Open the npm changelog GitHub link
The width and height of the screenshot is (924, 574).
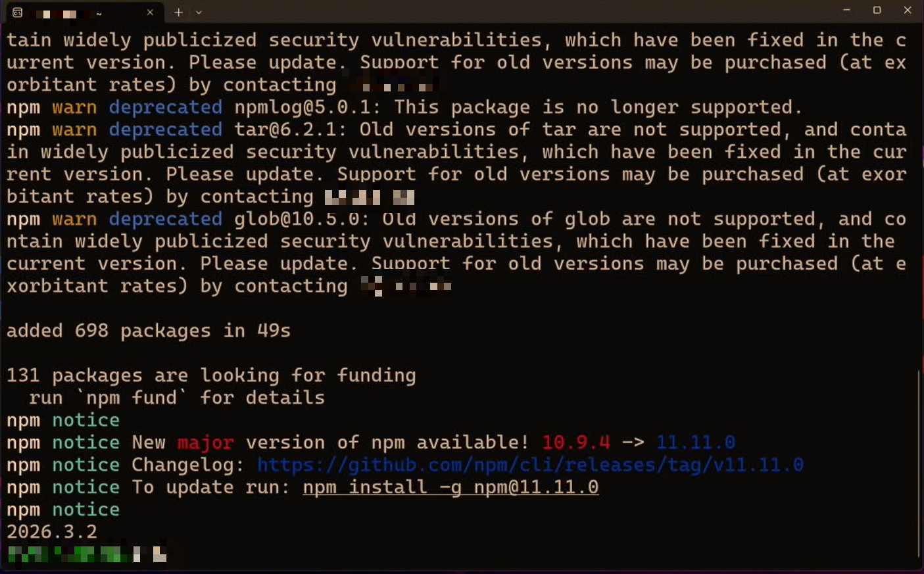point(529,464)
